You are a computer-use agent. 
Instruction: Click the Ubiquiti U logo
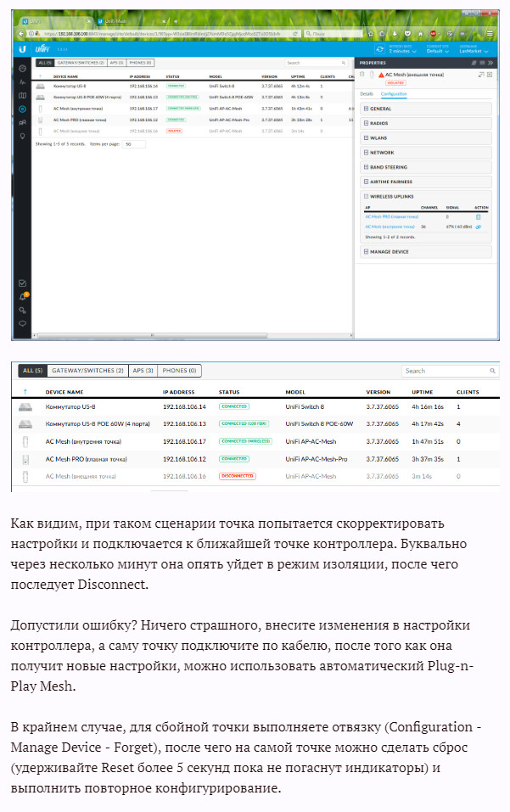pyautogui.click(x=22, y=49)
